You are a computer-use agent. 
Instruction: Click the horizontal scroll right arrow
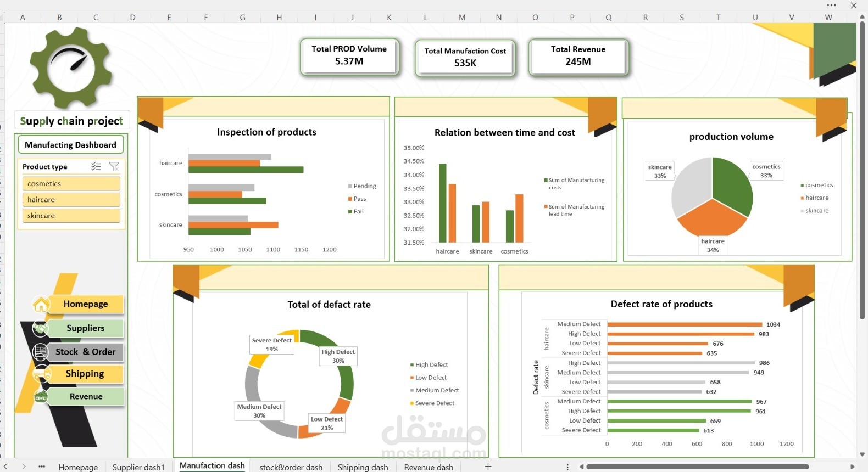pyautogui.click(x=853, y=467)
